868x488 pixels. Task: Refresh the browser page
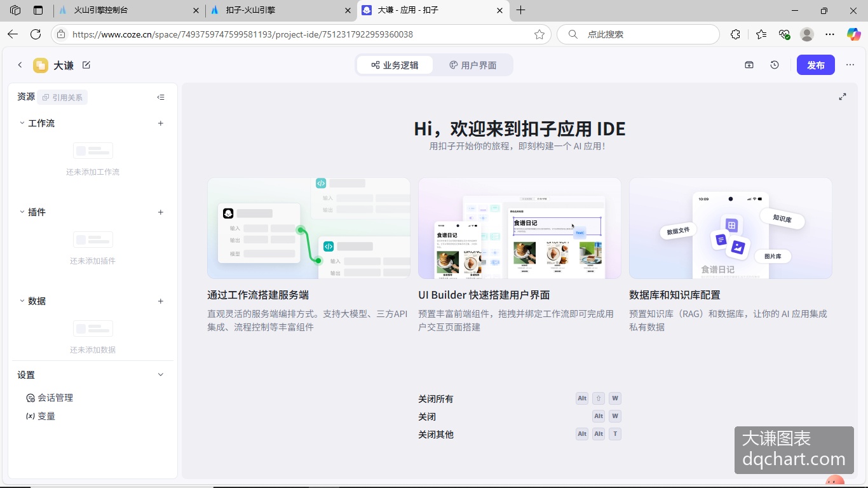tap(36, 34)
